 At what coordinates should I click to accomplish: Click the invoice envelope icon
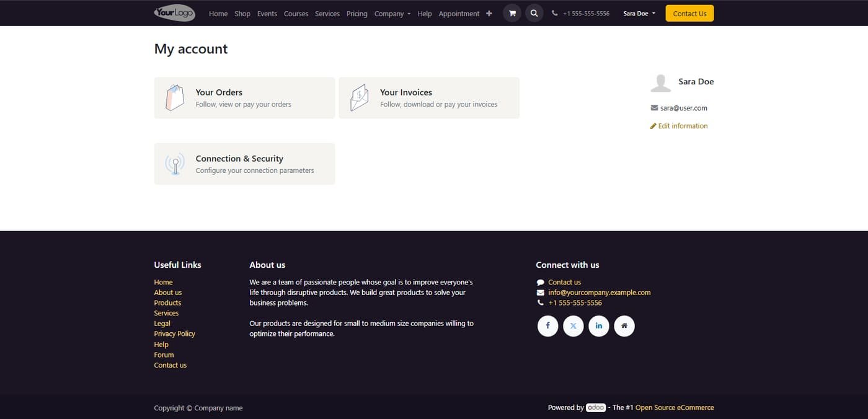pyautogui.click(x=360, y=98)
